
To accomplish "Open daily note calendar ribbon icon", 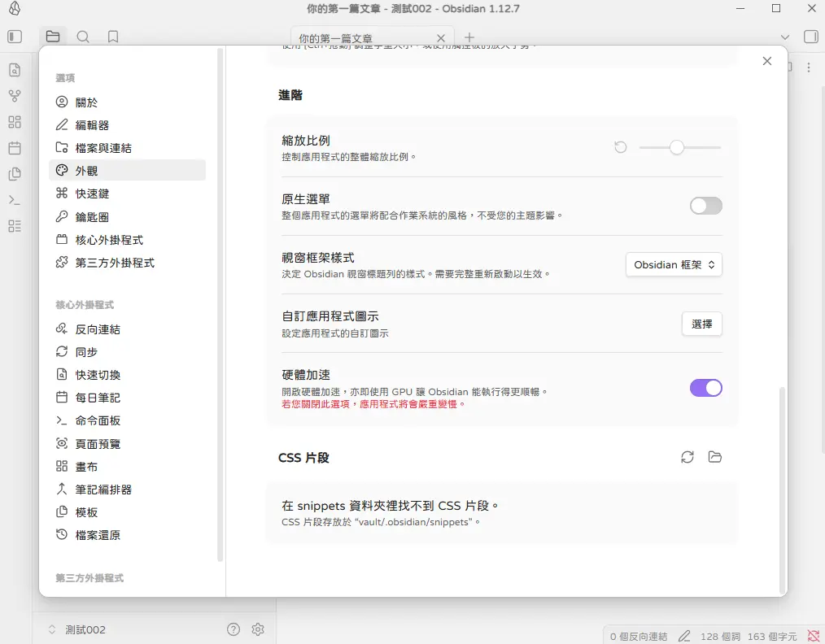I will (x=15, y=148).
